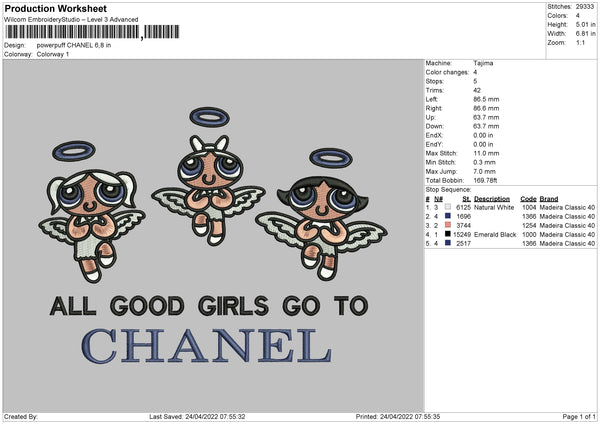Select the Colorway 1 value

point(53,54)
